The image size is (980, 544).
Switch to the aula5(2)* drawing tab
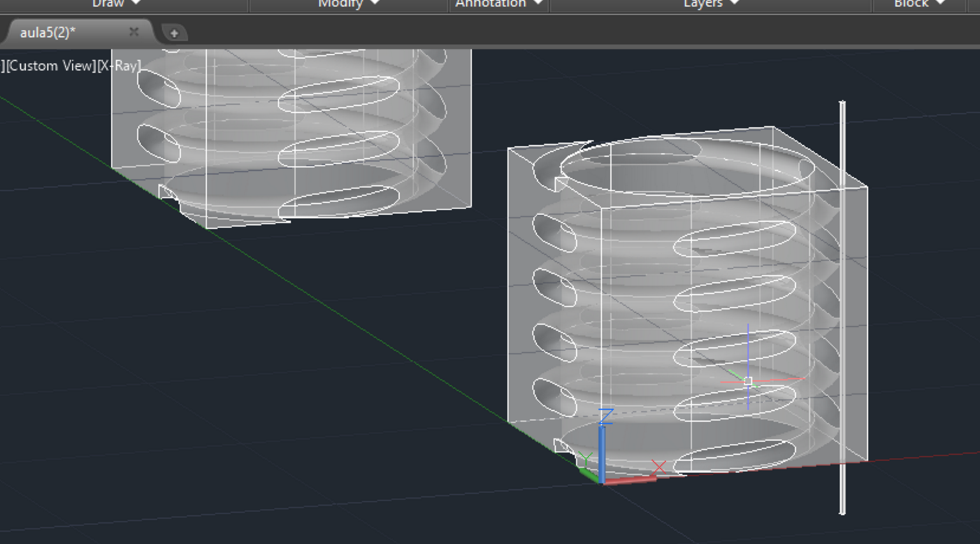[x=48, y=32]
